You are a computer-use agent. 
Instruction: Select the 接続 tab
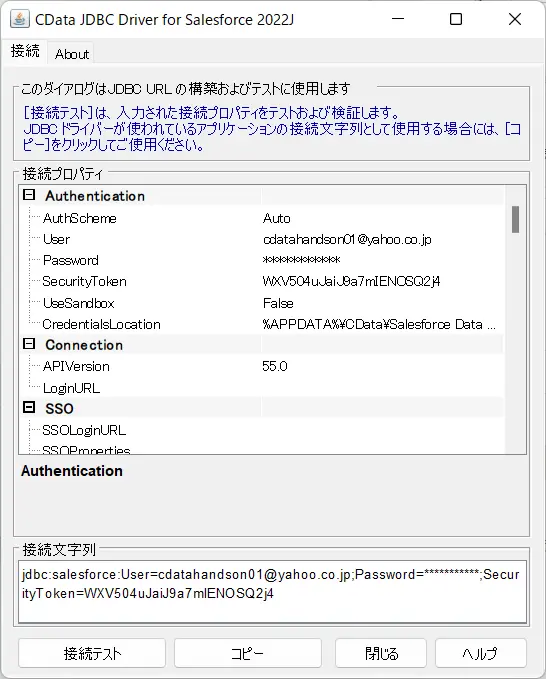(25, 51)
